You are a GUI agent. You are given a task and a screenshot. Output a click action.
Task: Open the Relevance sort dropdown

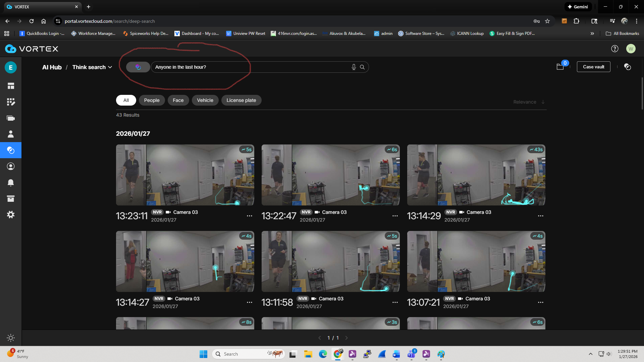[x=529, y=102]
